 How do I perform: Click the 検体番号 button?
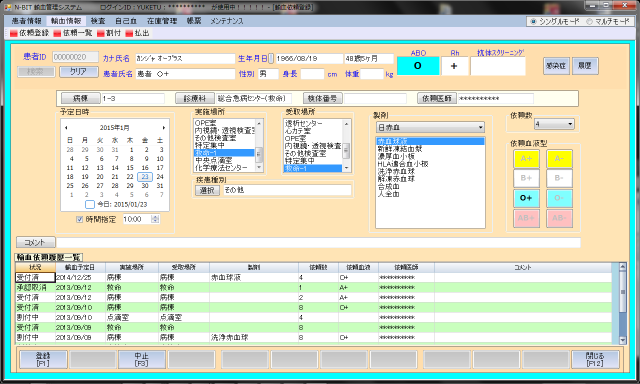pyautogui.click(x=322, y=98)
